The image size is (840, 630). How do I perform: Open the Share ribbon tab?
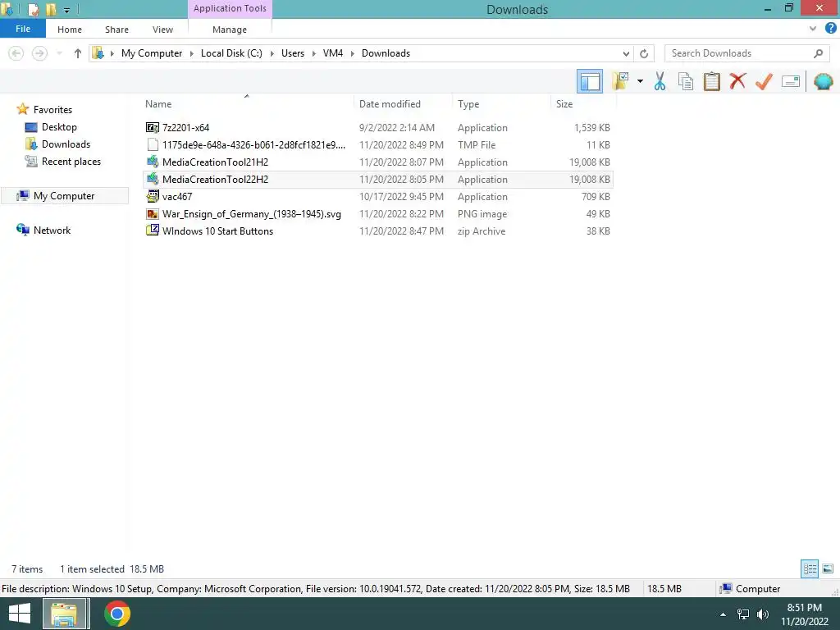(116, 30)
